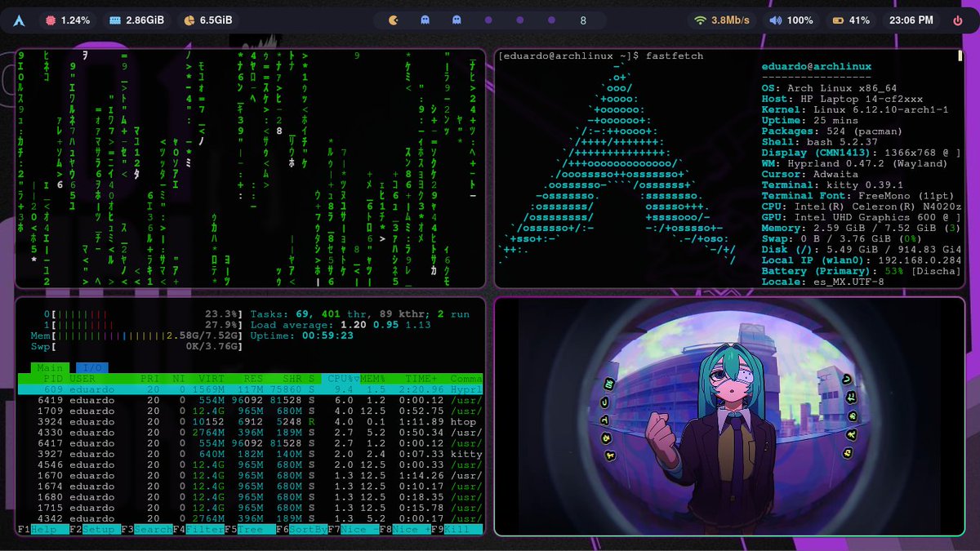Select the ghost workspace icon beside the purple dots

click(456, 20)
